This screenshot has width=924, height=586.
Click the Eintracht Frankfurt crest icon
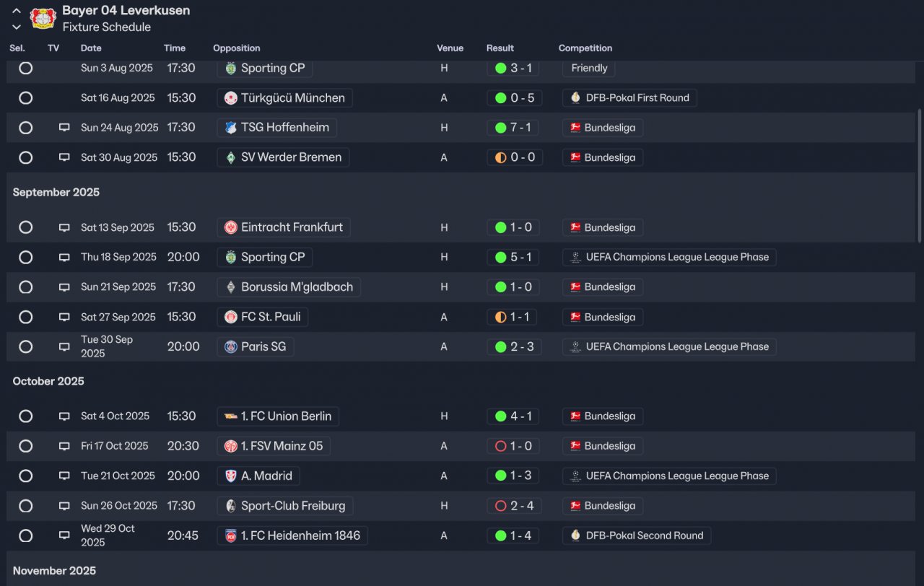coord(231,227)
